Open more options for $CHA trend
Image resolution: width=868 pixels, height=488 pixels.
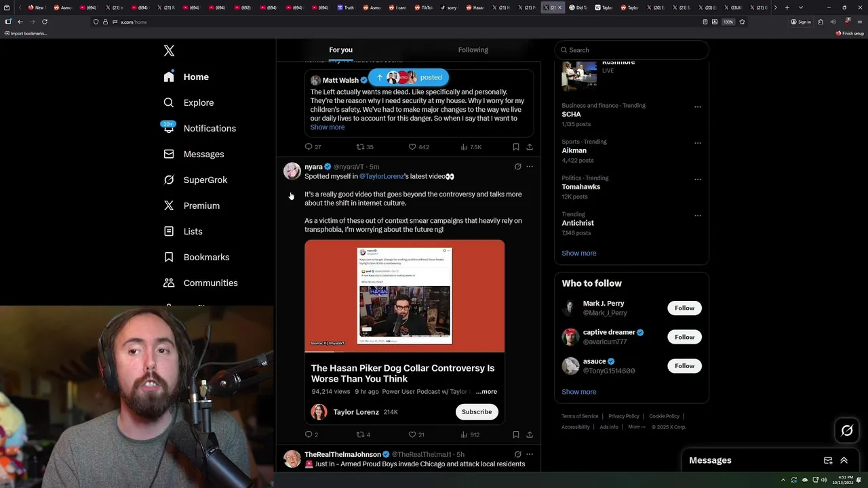point(697,106)
